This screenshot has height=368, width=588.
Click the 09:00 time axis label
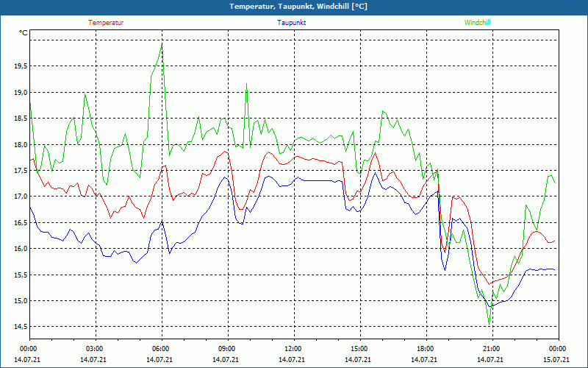[x=226, y=349]
